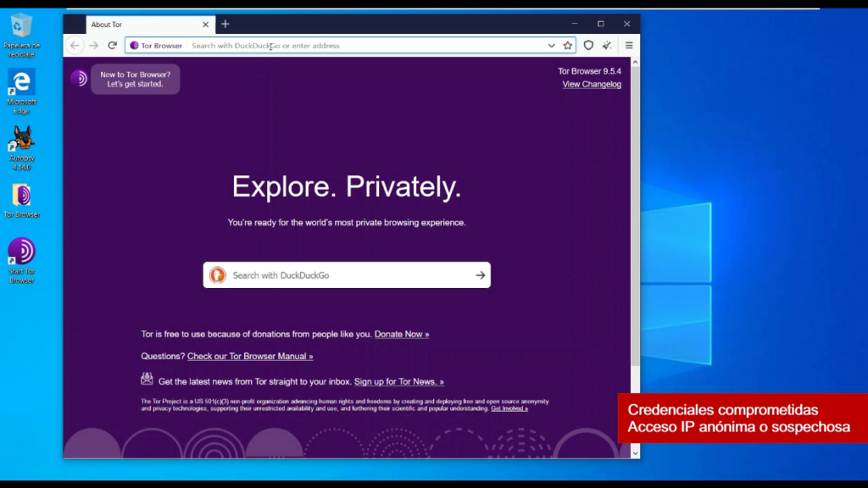
Task: Bookmark this page with the star
Action: coord(567,46)
